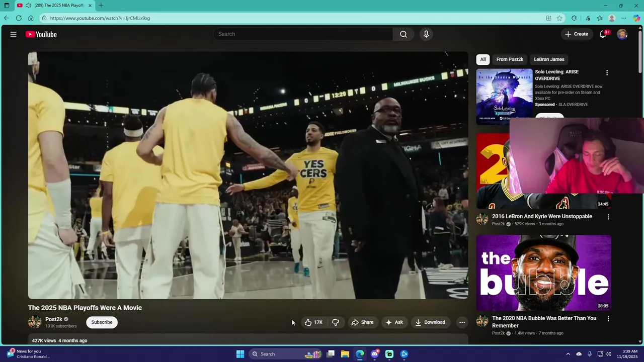Select the LeBron James chip
This screenshot has width=644, height=362.
[x=549, y=59]
